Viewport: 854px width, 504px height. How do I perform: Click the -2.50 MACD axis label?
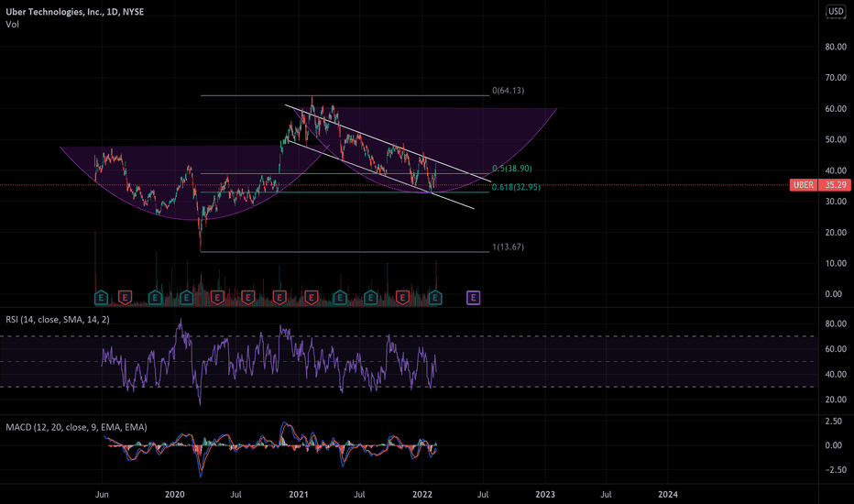coord(834,470)
